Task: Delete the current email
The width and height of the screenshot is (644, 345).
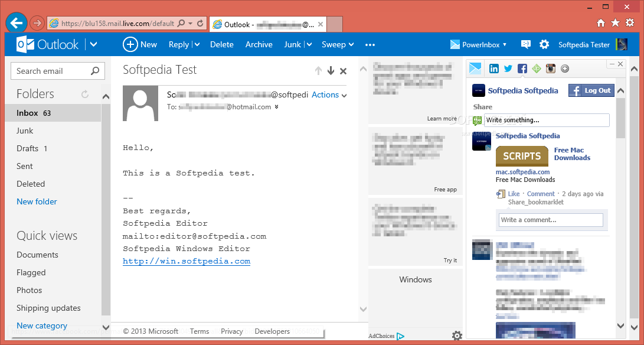Action: [x=222, y=44]
